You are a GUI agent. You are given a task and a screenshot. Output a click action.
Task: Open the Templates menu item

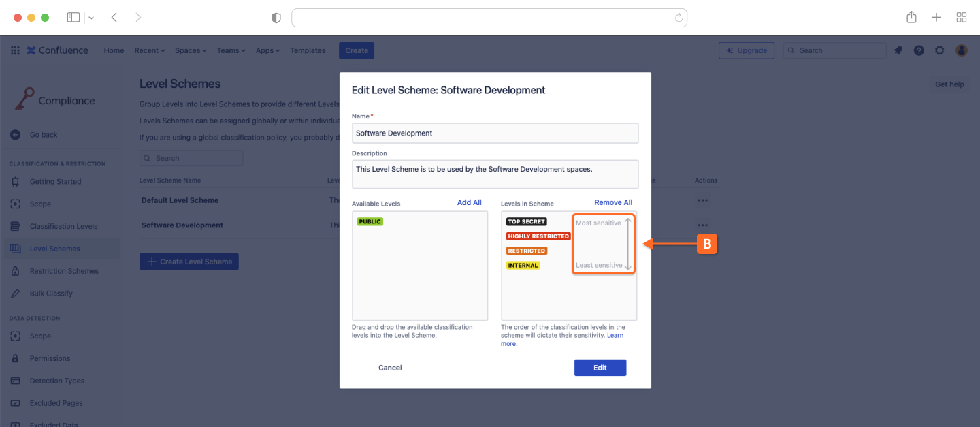click(308, 50)
